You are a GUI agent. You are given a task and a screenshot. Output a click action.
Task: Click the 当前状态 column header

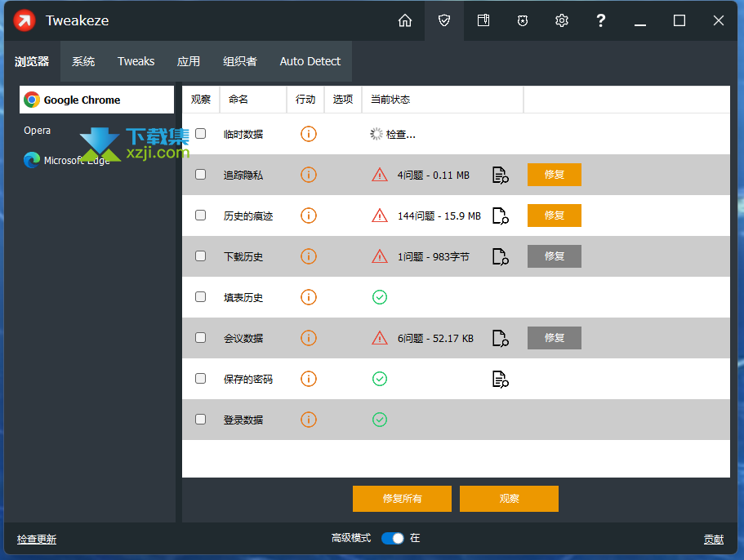click(x=443, y=99)
